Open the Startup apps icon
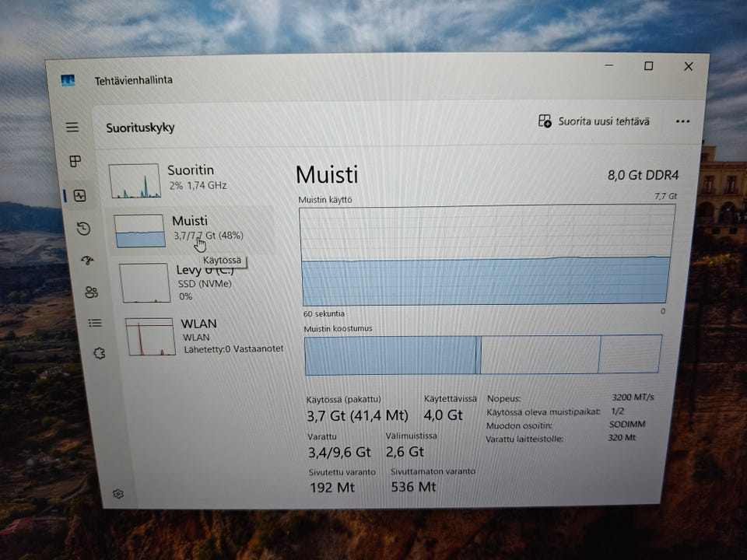This screenshot has width=747, height=560. [x=87, y=260]
